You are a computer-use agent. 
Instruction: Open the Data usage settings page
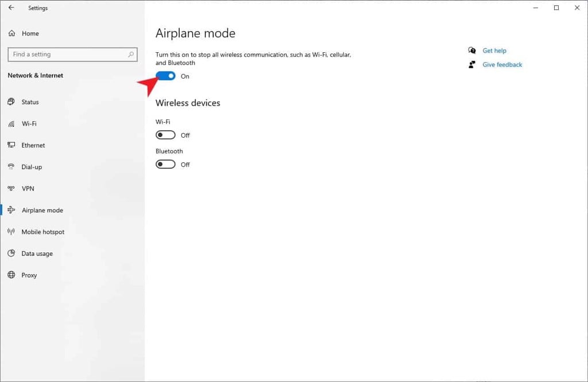(x=37, y=254)
